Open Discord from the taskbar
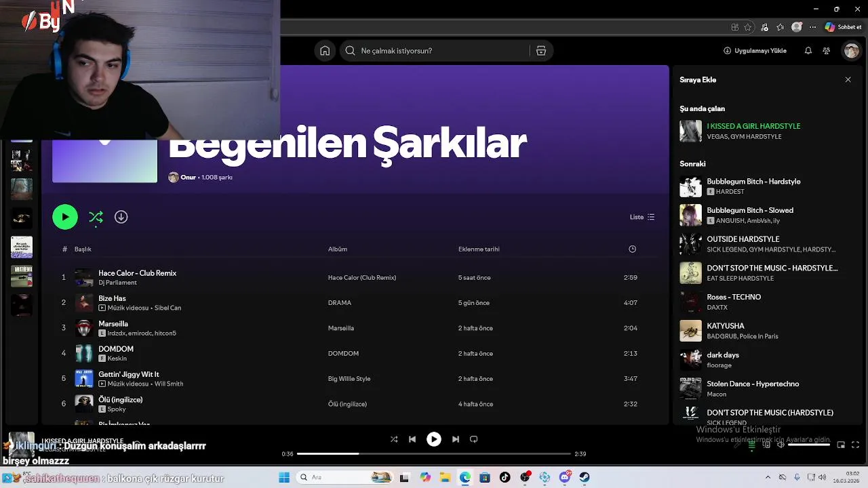The width and height of the screenshot is (868, 488). click(x=565, y=477)
